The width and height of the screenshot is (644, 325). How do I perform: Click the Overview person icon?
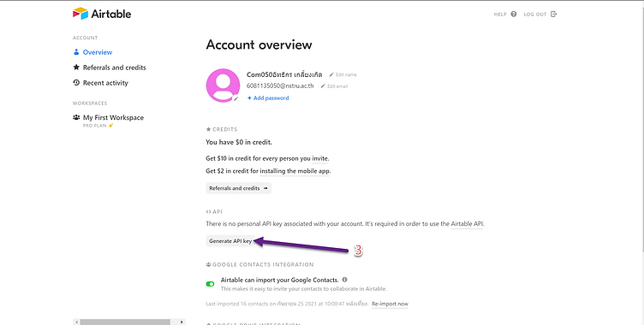tap(76, 52)
